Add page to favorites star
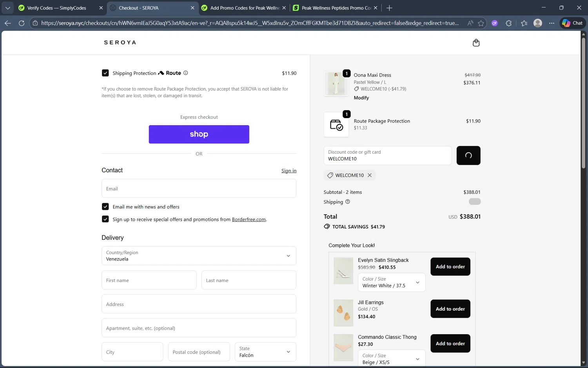This screenshot has width=588, height=368. point(481,23)
